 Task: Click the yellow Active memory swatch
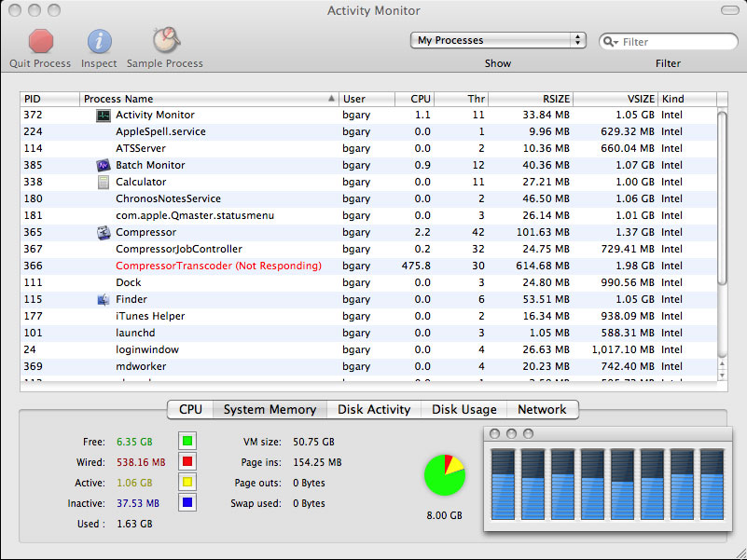coord(187,483)
